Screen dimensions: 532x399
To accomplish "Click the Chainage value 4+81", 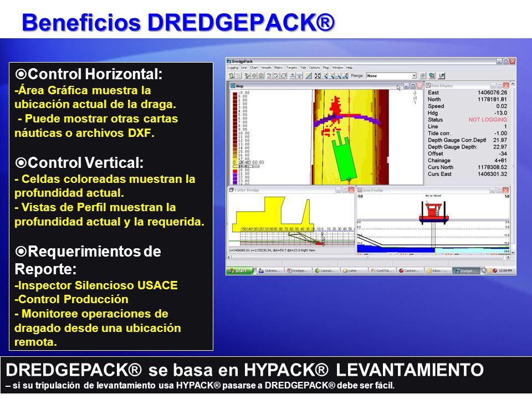I will pyautogui.click(x=500, y=160).
